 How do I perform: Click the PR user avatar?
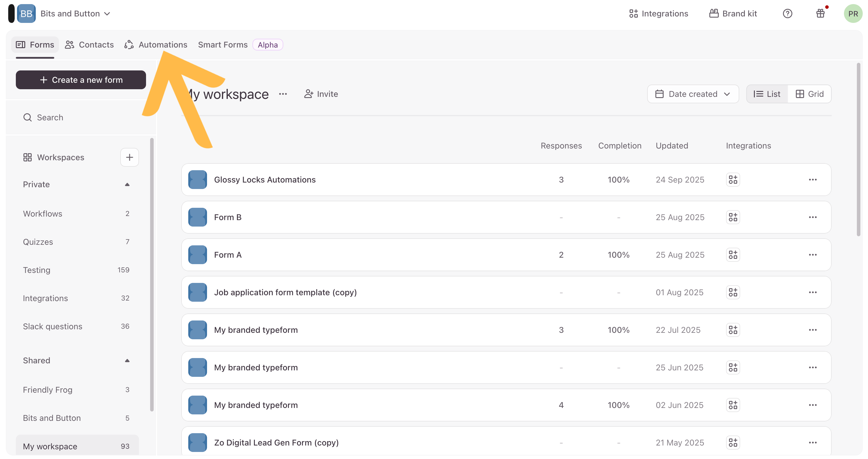tap(852, 14)
